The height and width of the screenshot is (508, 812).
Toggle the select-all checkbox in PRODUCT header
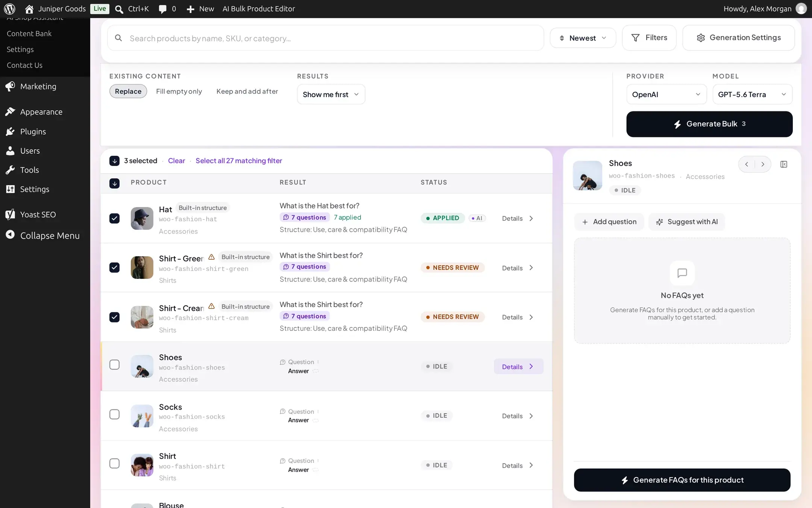click(x=114, y=183)
